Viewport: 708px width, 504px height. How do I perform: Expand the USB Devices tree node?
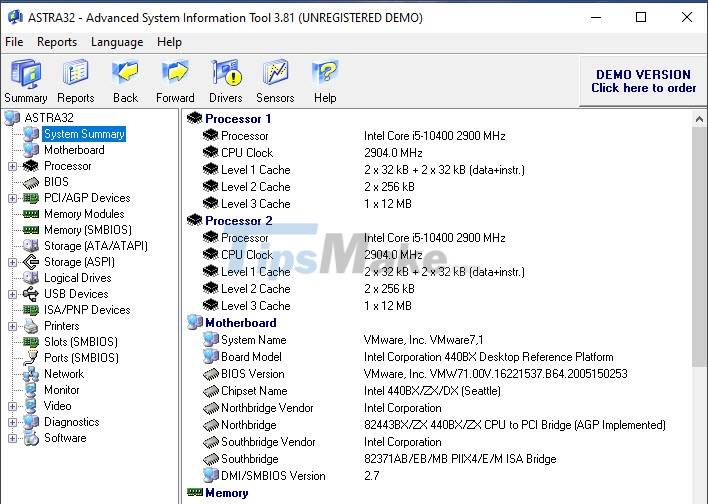click(x=12, y=294)
